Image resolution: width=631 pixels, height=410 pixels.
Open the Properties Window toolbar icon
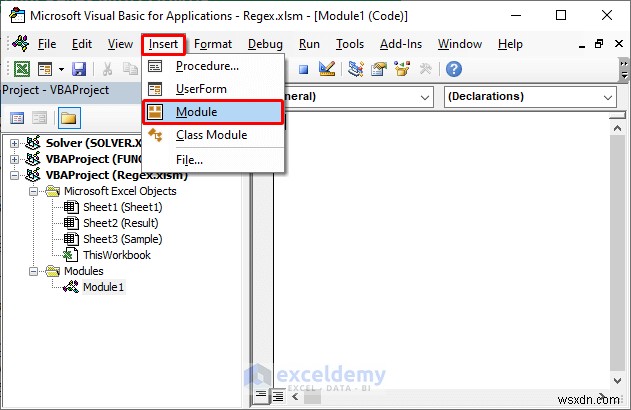tap(379, 69)
